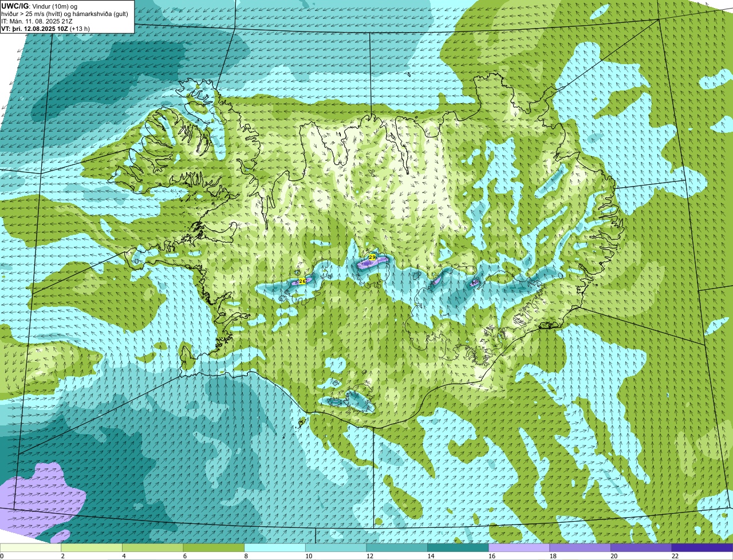Click the yellow gust marker labeled 29
Image resolution: width=733 pixels, height=560 pixels.
coord(372,258)
